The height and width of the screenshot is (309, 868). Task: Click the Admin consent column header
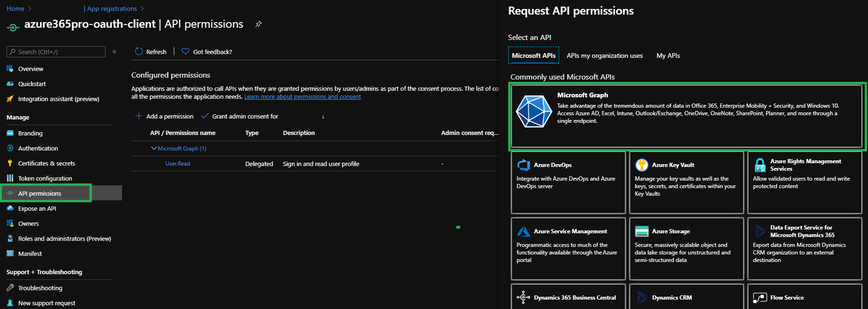[470, 133]
